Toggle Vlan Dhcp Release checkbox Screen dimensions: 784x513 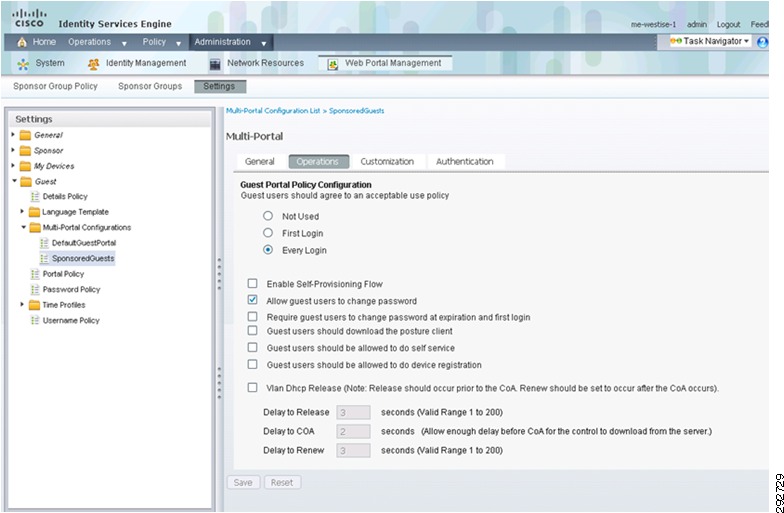(252, 388)
